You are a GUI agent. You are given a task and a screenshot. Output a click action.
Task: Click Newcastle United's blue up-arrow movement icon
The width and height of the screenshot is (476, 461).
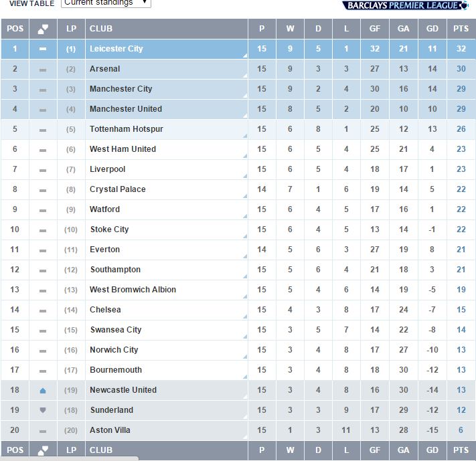pos(43,391)
